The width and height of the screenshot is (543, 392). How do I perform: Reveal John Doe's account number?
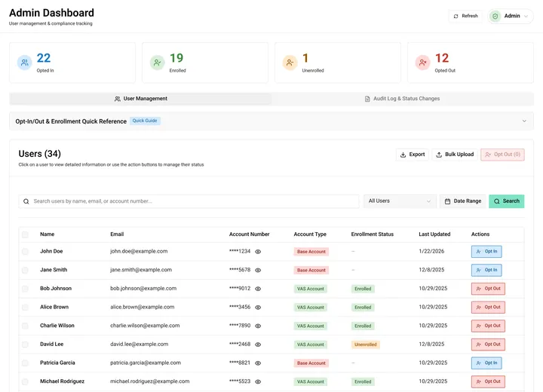pyautogui.click(x=258, y=252)
